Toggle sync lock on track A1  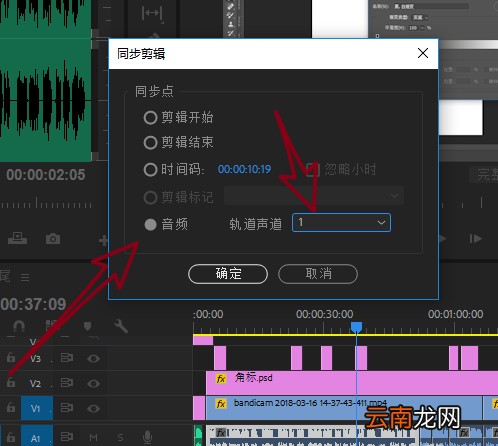click(67, 436)
